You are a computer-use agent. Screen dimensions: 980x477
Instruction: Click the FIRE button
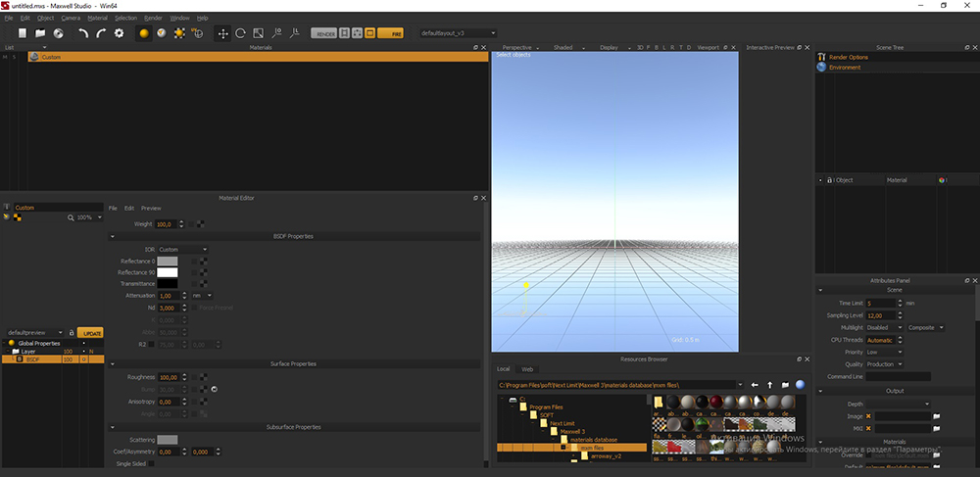[390, 33]
